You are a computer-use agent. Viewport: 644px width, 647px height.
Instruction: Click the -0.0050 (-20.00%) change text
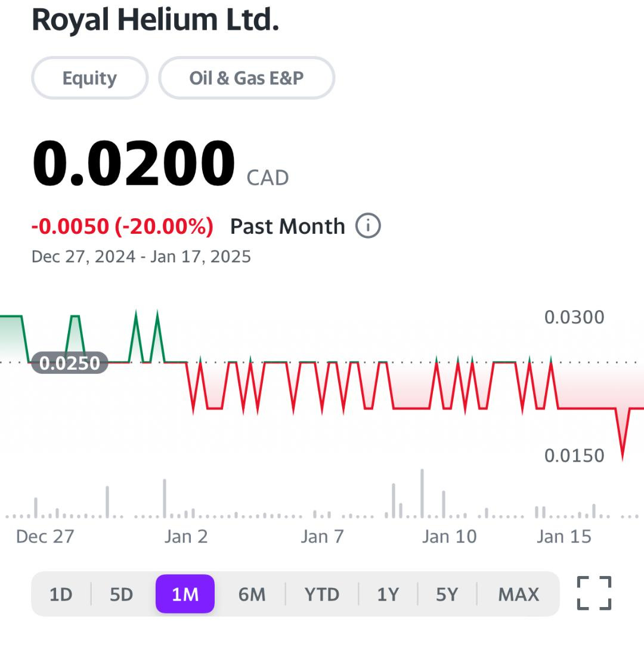point(122,226)
